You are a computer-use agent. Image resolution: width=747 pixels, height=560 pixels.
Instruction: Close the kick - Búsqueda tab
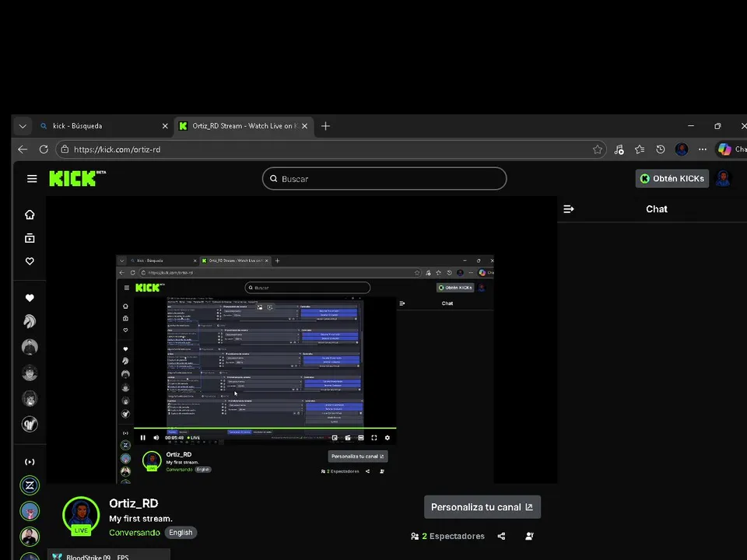point(165,126)
